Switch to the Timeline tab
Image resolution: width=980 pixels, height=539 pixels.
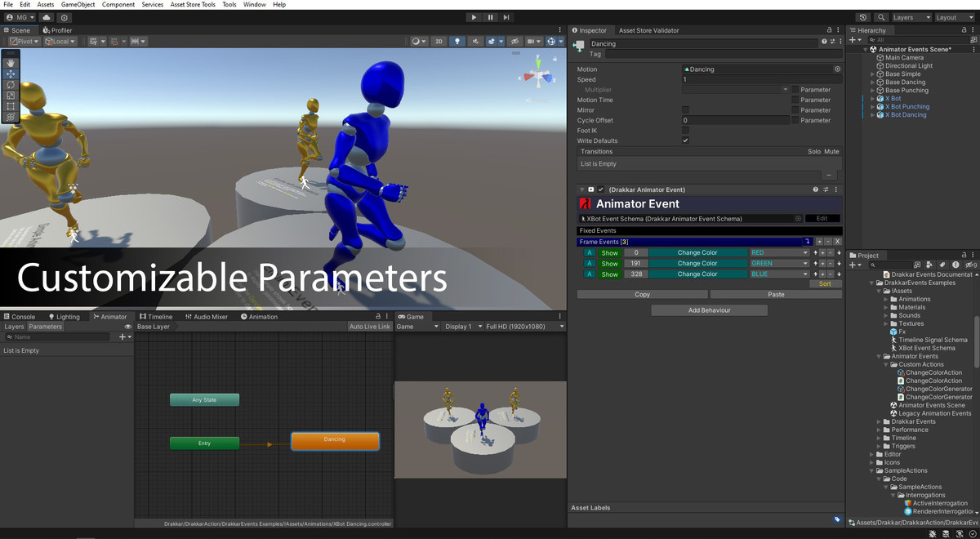coord(156,317)
